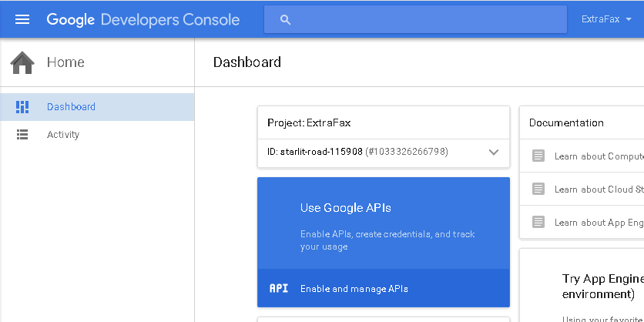
Task: Click the Google Developers Console logo
Action: (x=143, y=19)
